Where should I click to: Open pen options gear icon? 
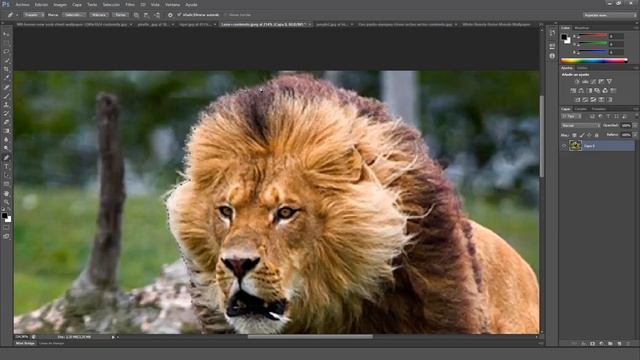click(x=170, y=15)
